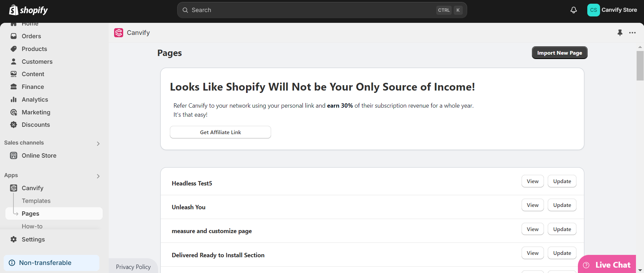Click the pink Canvify logo in header
The image size is (644, 273).
pos(119,33)
